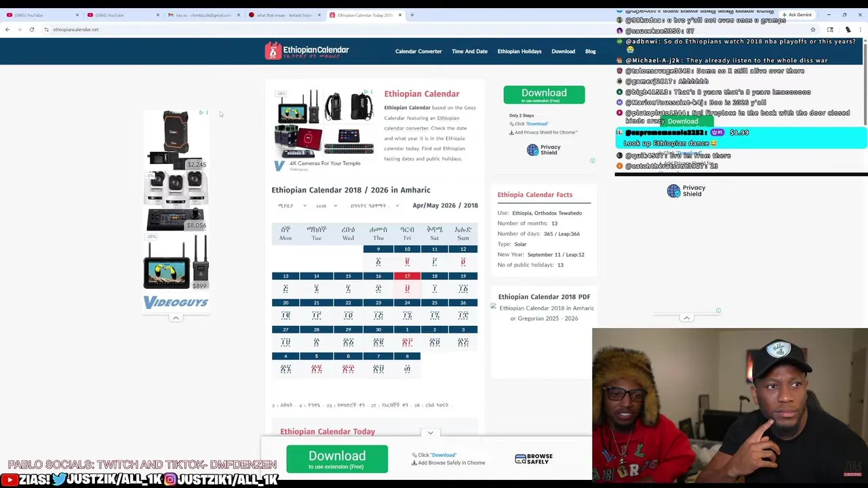Collapse right ad with chevron under Privacy Shield
The height and width of the screenshot is (488, 868).
pos(686,318)
